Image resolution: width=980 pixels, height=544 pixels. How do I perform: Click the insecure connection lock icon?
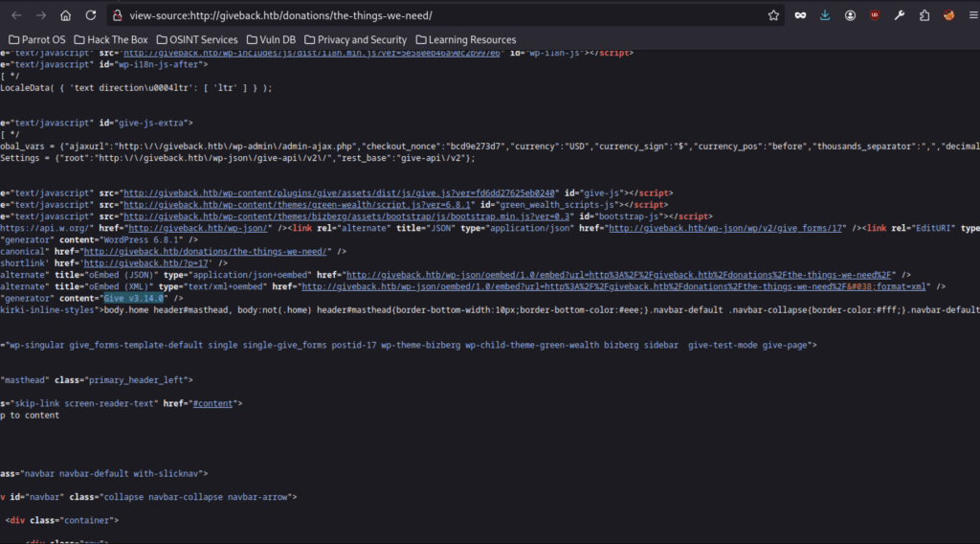click(x=116, y=15)
